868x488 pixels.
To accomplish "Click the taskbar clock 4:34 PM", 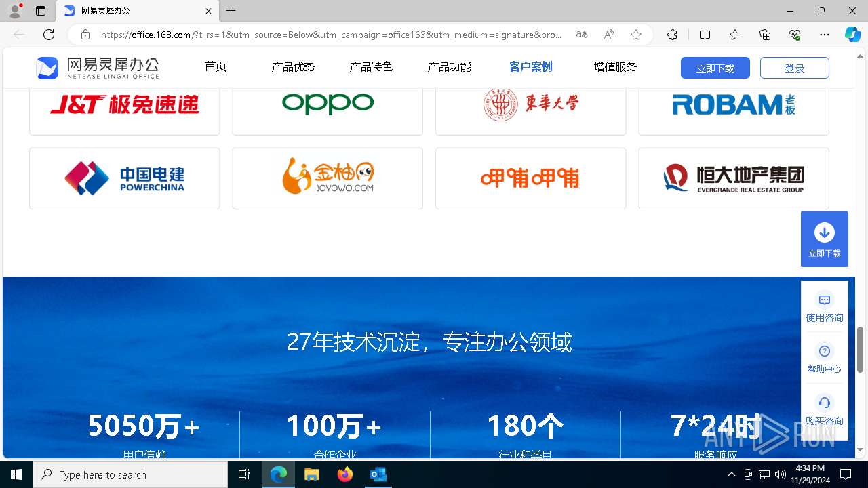I will coord(810,474).
